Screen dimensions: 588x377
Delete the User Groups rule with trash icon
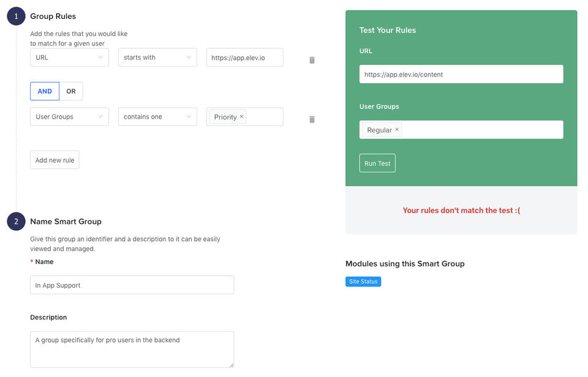[312, 119]
